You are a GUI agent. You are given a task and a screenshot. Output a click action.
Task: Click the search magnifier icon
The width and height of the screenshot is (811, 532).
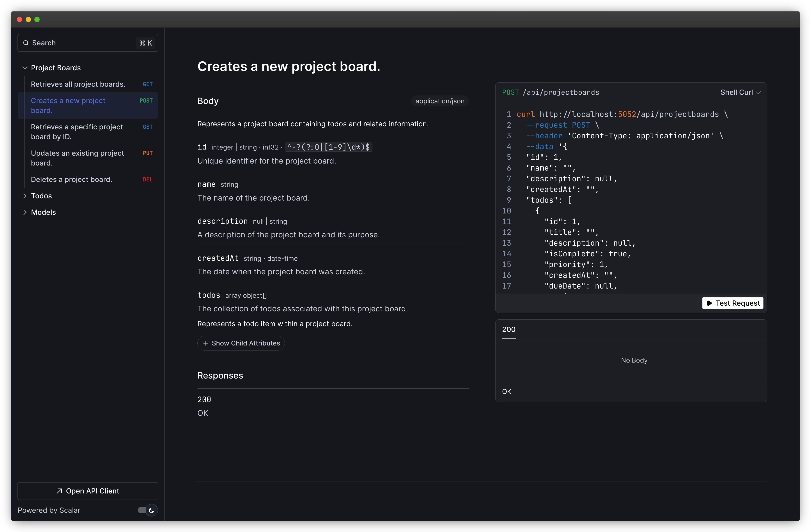[x=26, y=43]
